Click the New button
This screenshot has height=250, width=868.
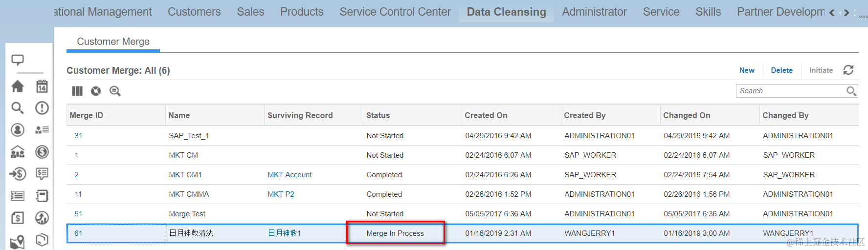pos(747,70)
